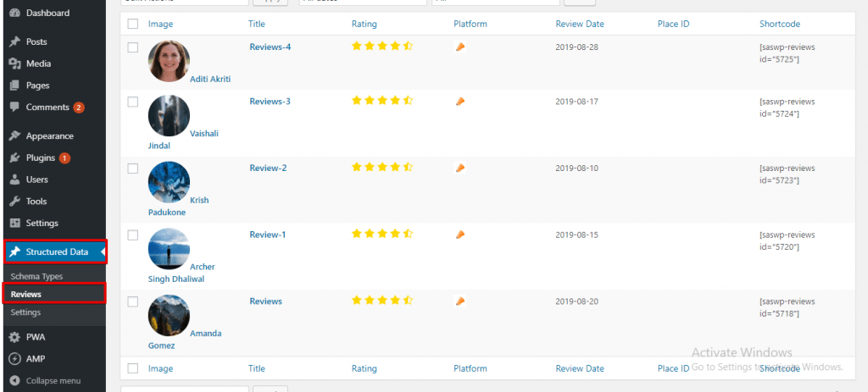Click the AMP lightning icon
The height and width of the screenshot is (392, 868).
pos(15,359)
